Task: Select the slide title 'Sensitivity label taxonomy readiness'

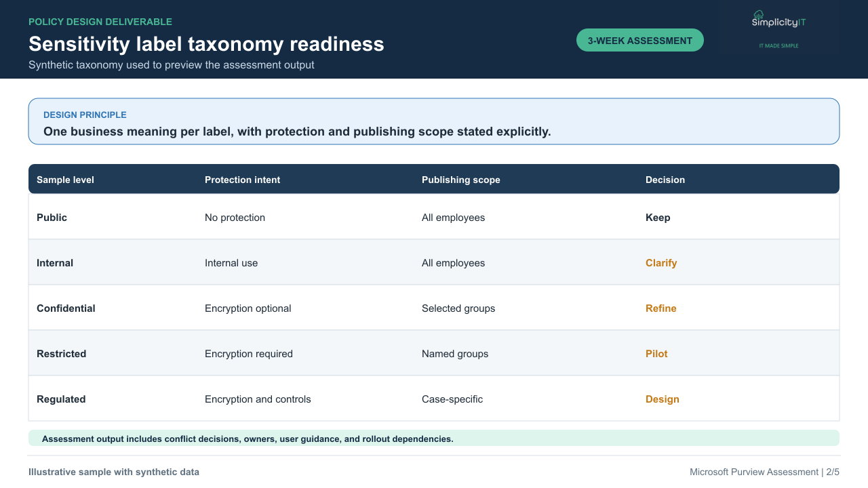Action: 206,44
